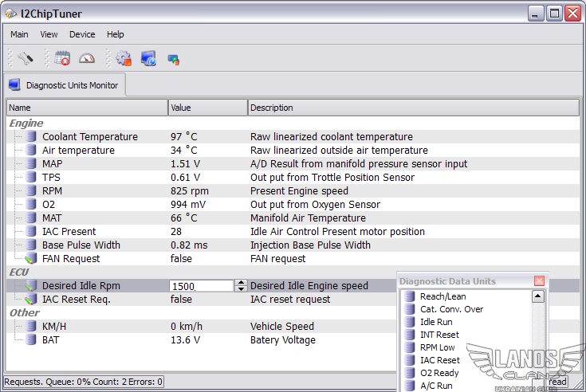Click the blue monitor toolbar icon

click(x=148, y=58)
